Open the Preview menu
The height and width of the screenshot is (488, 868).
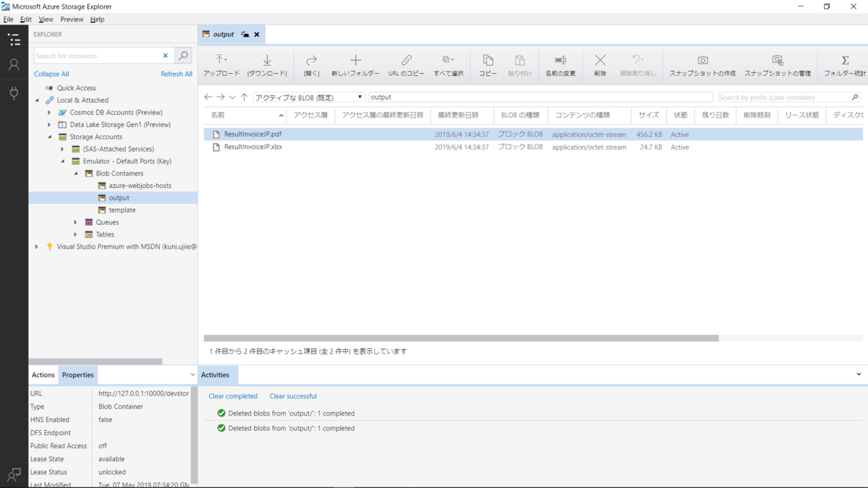coord(72,20)
